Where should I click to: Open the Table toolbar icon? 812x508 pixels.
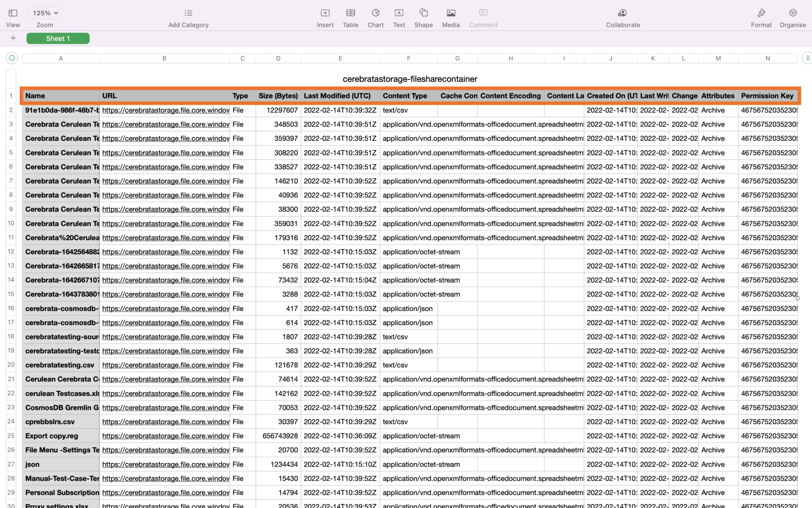(350, 13)
